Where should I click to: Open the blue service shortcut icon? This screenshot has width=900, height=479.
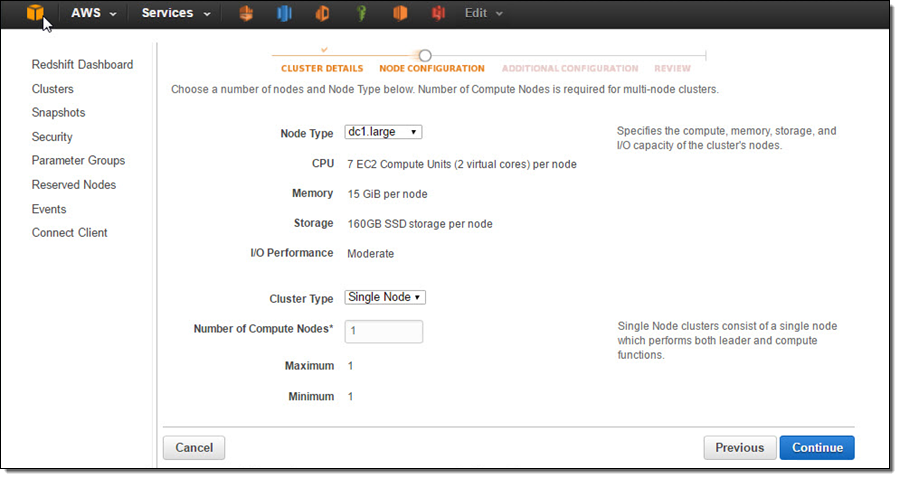pos(284,13)
